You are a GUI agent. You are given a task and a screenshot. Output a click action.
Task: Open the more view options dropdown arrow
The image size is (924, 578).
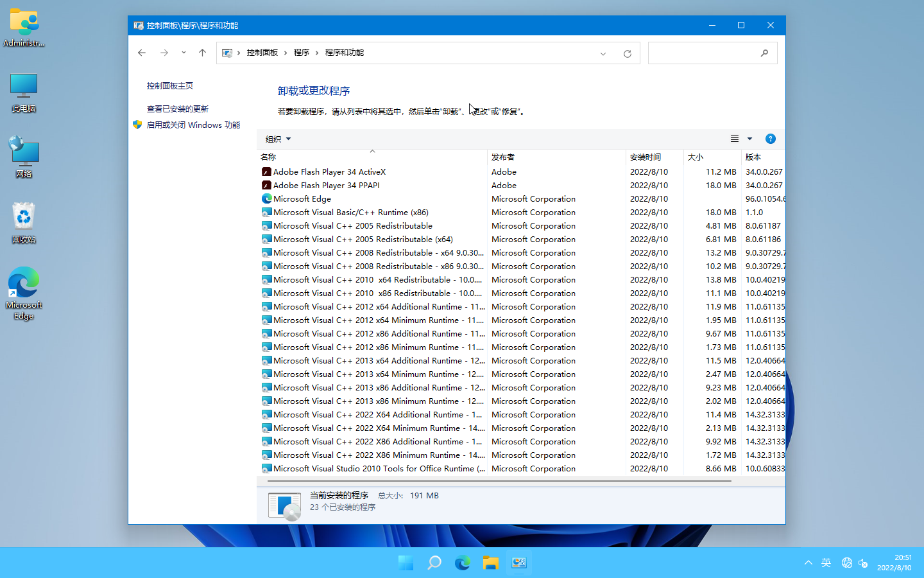click(749, 139)
